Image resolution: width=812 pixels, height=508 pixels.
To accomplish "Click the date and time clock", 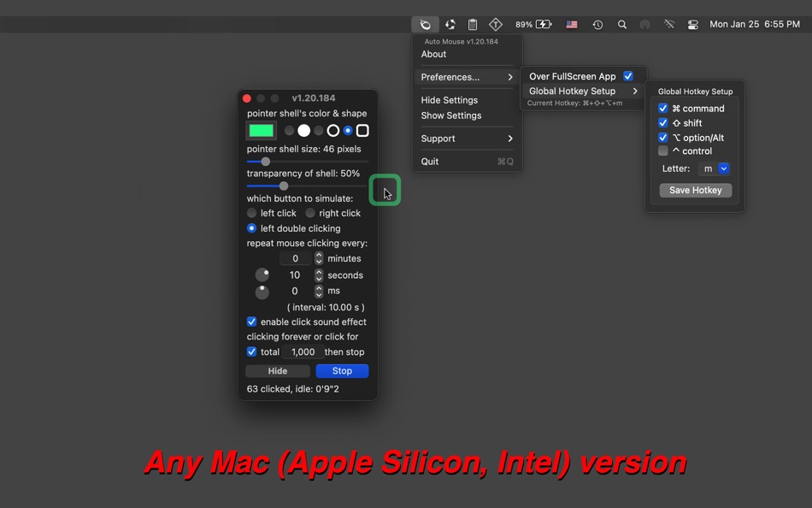I will (x=755, y=24).
